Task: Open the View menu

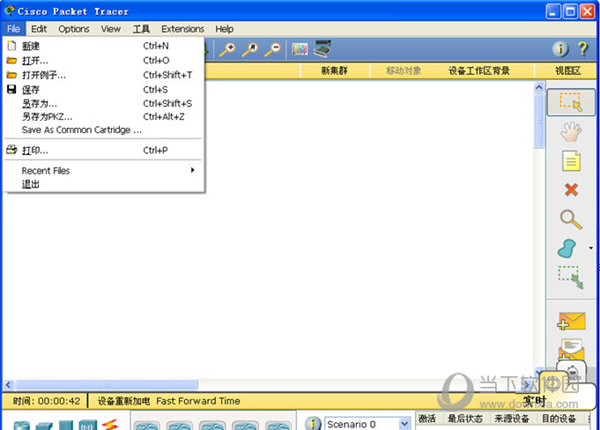Action: (x=111, y=29)
